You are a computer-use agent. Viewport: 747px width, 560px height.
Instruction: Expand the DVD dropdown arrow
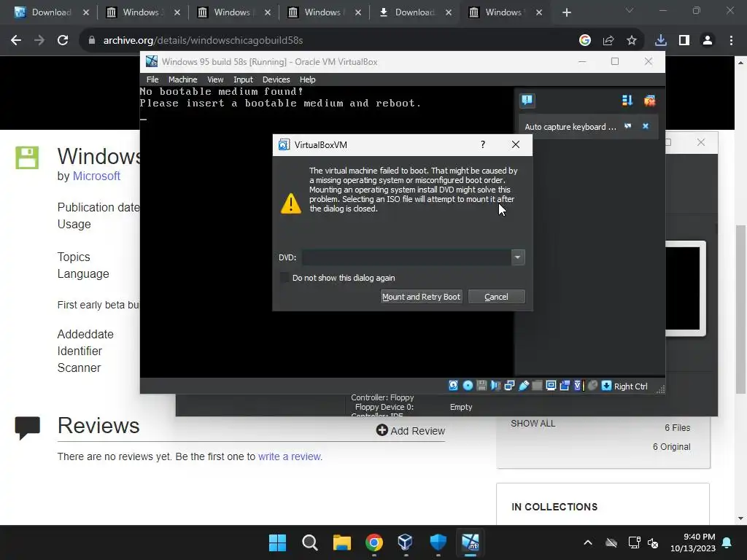tap(518, 257)
